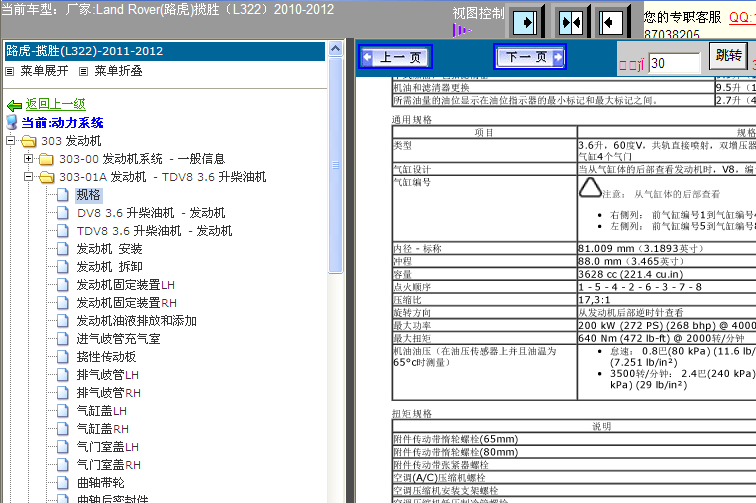The image size is (756, 503).
Task: Click page icon beside 气门室盖RH
Action: tap(63, 465)
